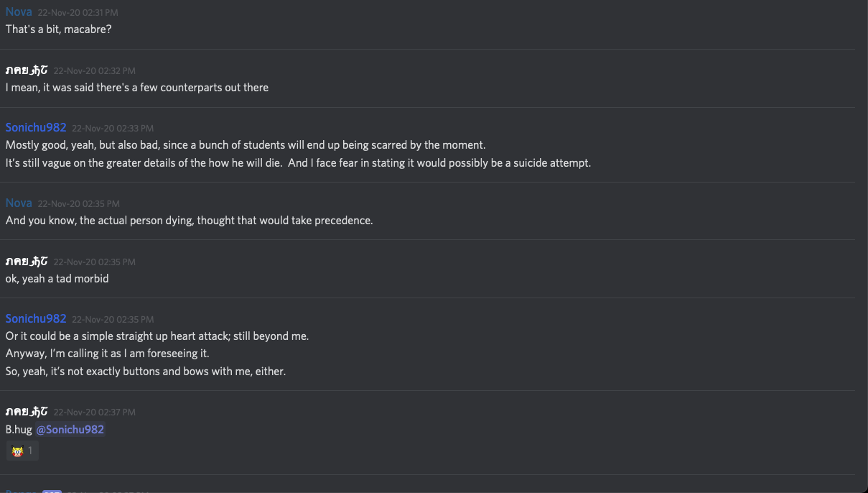868x493 pixels.
Task: Open the @Sonichu982 mention in B.hug message
Action: [x=70, y=430]
